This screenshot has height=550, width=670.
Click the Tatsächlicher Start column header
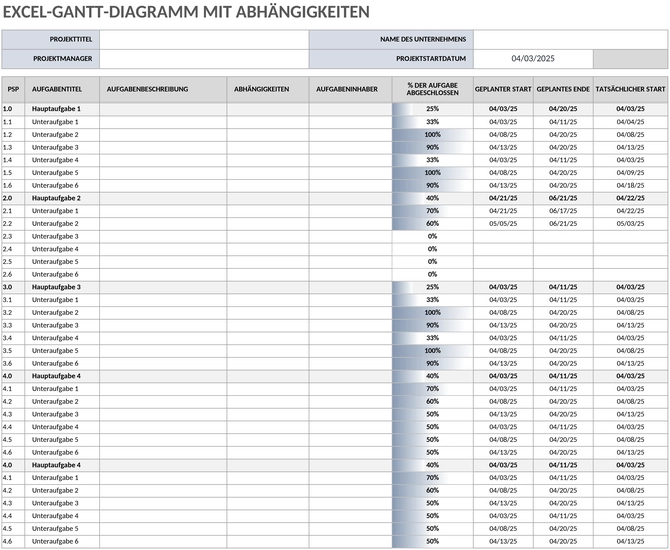(631, 89)
